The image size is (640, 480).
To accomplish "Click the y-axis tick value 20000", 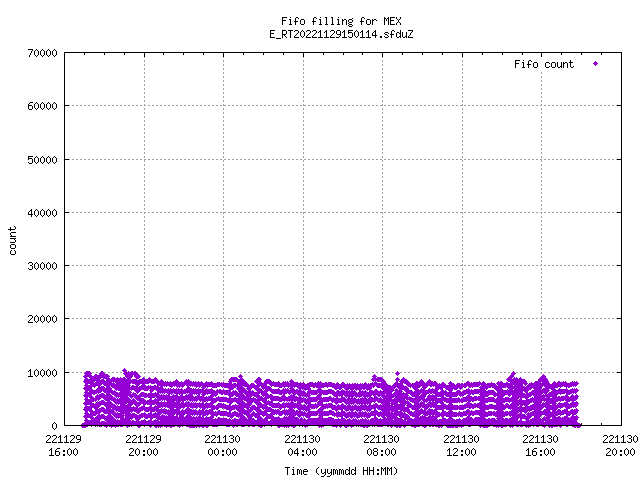I will pyautogui.click(x=42, y=319).
